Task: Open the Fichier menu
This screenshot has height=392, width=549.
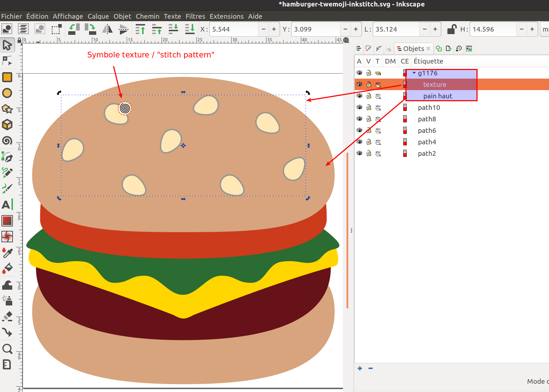Action: [x=11, y=16]
